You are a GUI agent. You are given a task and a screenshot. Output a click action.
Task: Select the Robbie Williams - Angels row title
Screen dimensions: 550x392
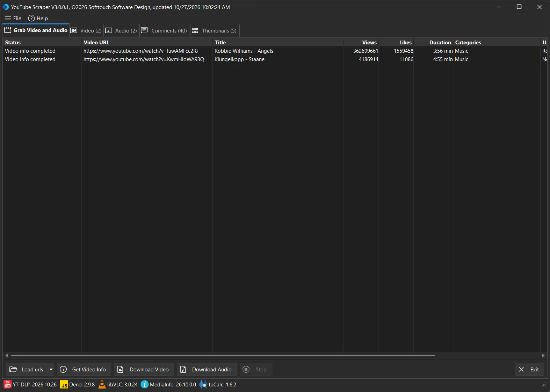[x=244, y=51]
